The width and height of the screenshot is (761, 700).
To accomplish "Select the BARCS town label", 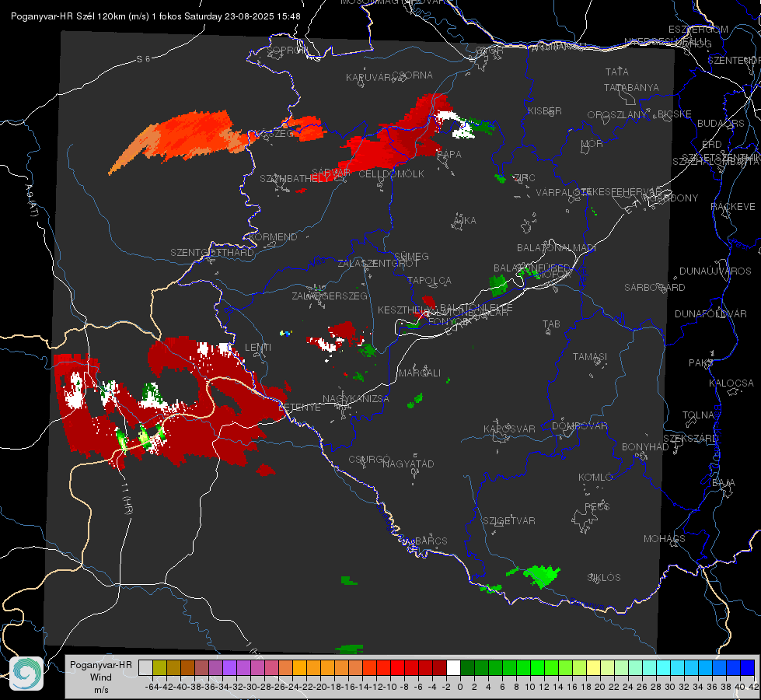I will (431, 541).
